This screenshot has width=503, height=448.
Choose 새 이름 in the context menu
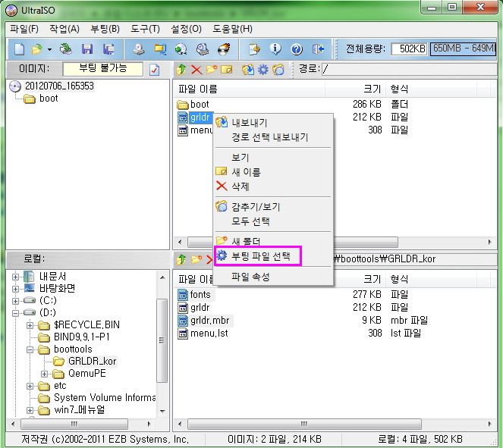tap(273, 172)
